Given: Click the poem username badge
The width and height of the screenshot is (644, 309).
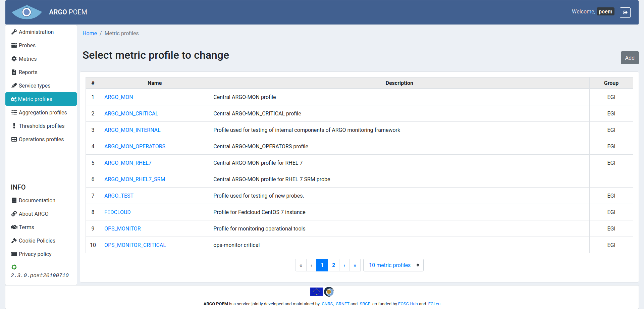Looking at the screenshot, I should (605, 12).
